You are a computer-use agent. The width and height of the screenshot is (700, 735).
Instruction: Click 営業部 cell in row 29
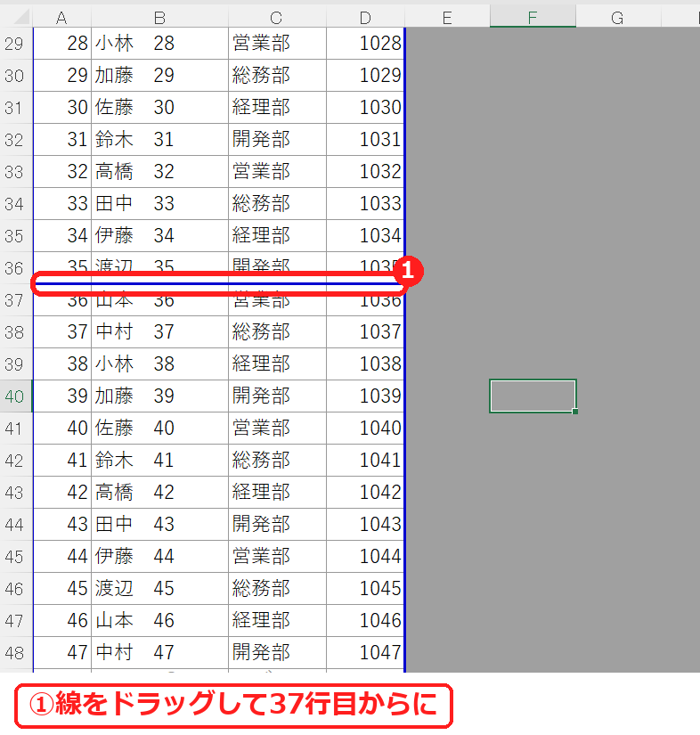277,44
